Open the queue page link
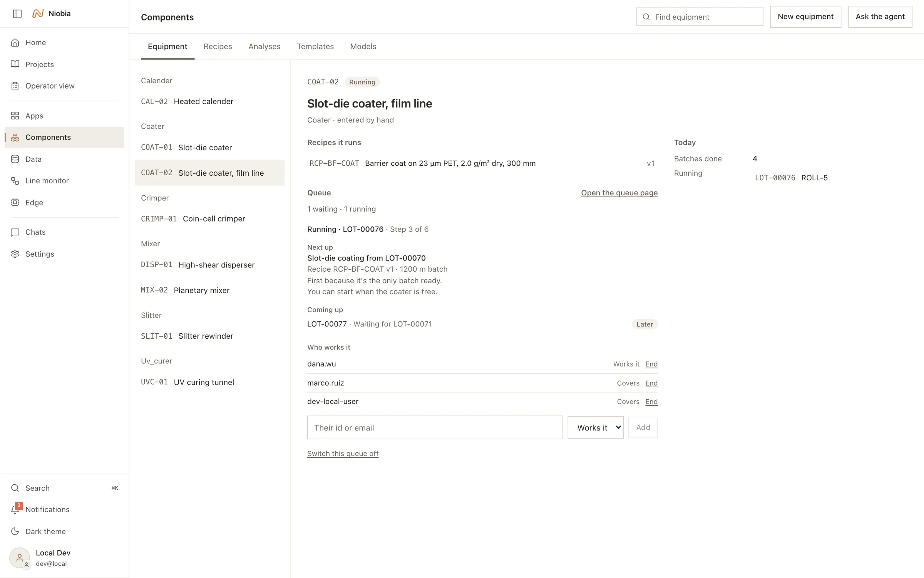Viewport: 924px width, 578px height. coord(619,193)
